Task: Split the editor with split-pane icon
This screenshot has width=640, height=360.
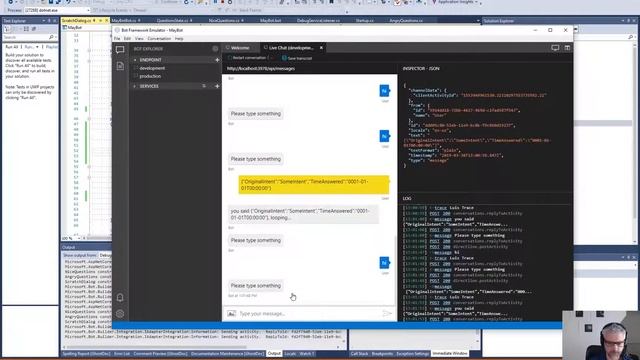Action: (567, 48)
